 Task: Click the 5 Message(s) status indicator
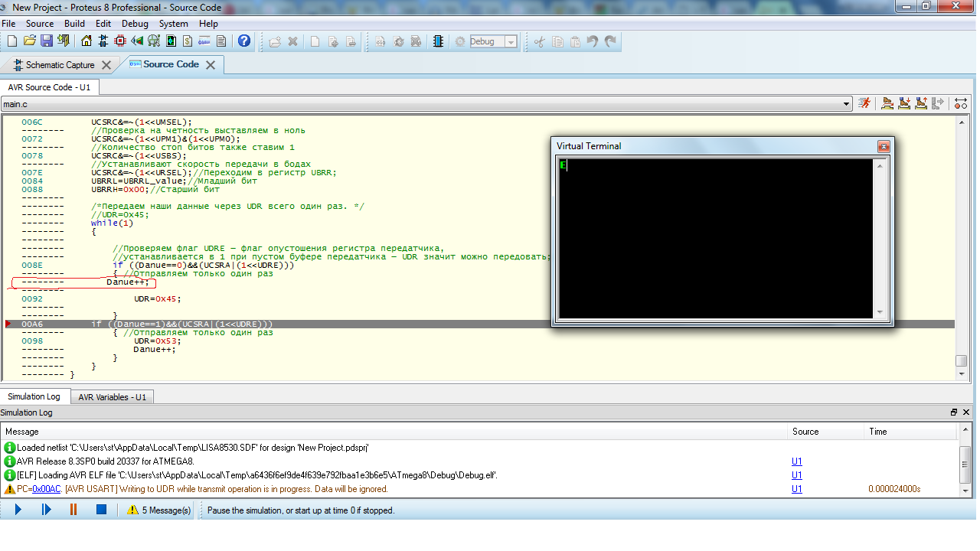point(159,510)
